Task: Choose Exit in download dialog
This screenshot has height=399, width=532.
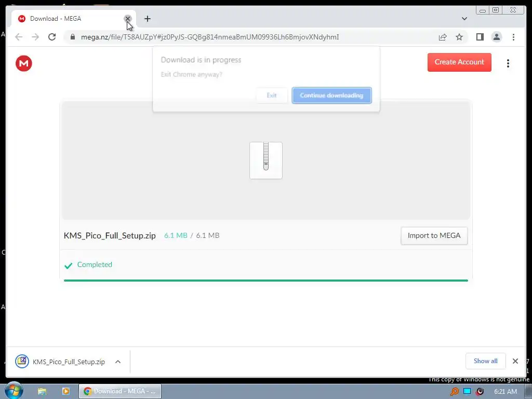Action: pos(272,96)
